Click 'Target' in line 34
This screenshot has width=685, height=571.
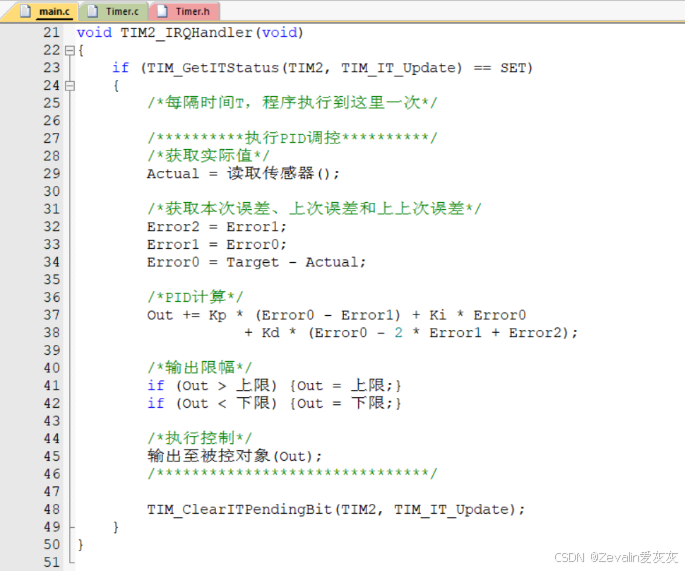tap(252, 263)
